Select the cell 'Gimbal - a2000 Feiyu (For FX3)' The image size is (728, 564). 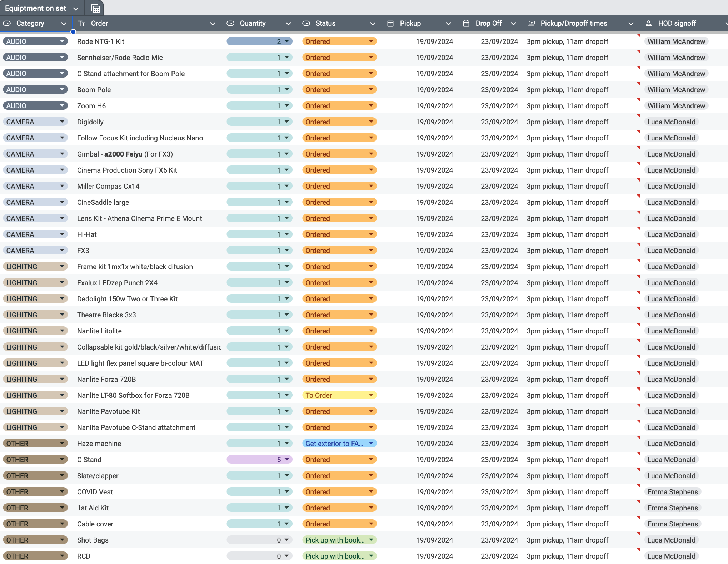point(148,154)
